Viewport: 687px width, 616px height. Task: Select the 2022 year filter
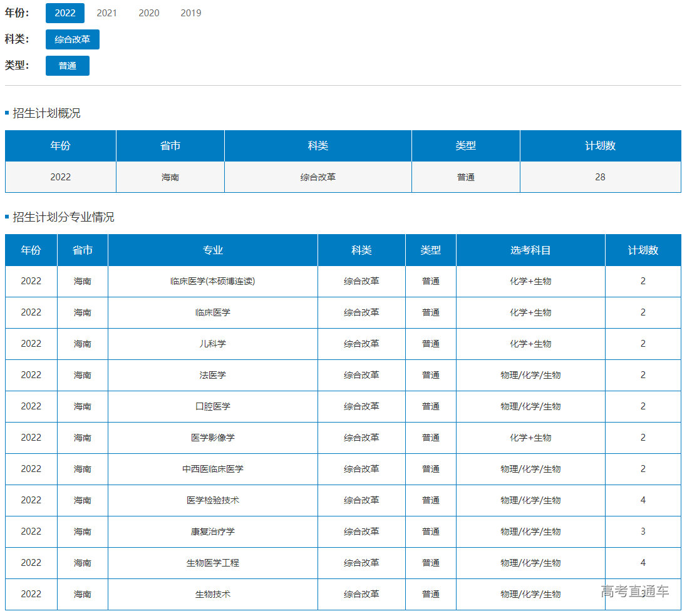65,13
